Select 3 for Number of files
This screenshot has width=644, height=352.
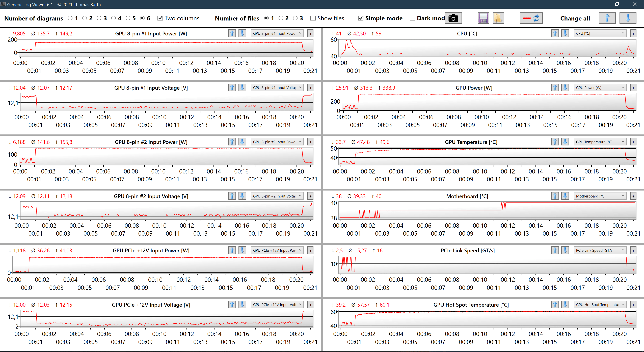tap(295, 18)
